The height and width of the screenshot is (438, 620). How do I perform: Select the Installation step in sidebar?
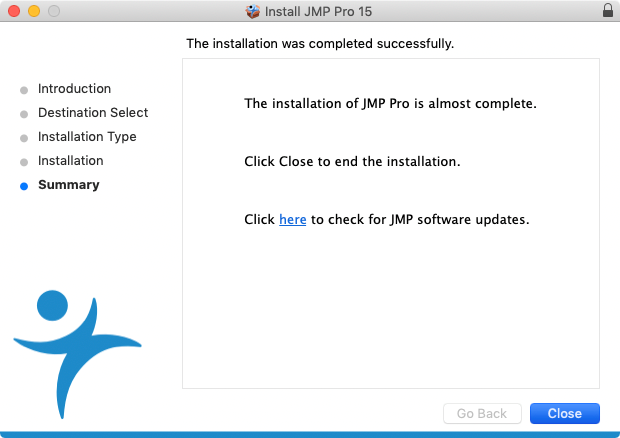(x=71, y=161)
